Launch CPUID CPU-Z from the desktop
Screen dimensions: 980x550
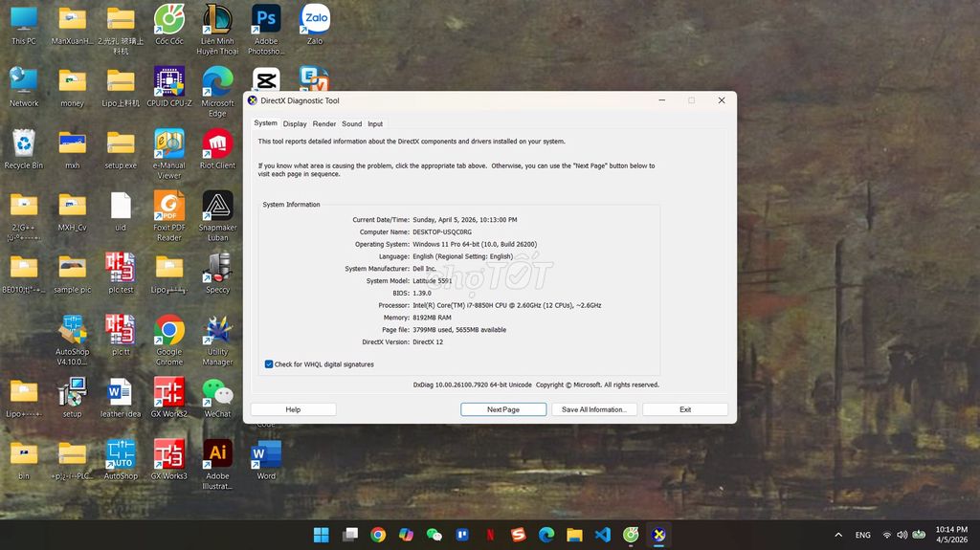169,82
